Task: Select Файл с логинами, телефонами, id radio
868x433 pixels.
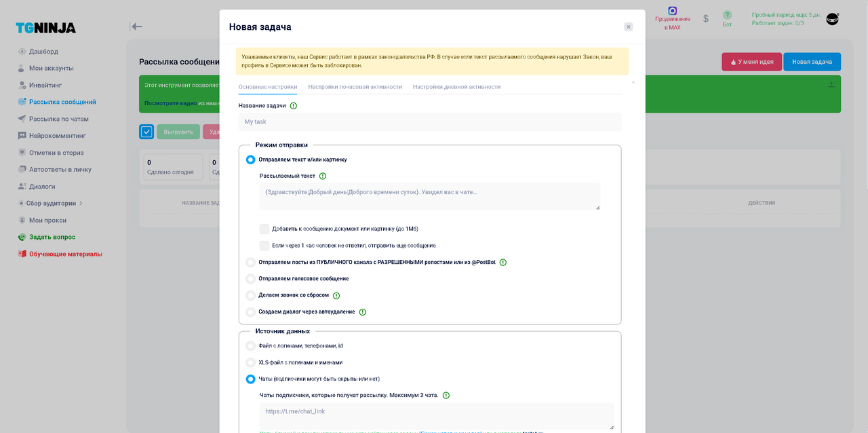Action: [250, 345]
